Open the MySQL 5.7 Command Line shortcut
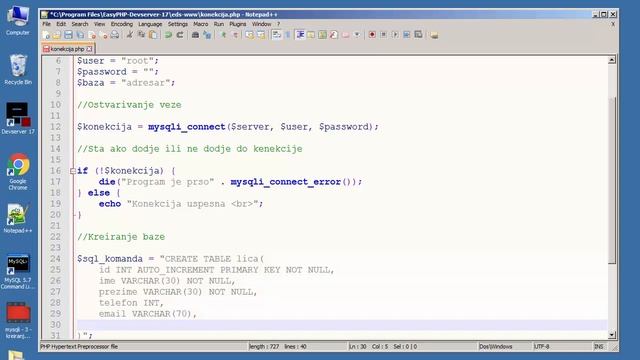 pyautogui.click(x=18, y=271)
